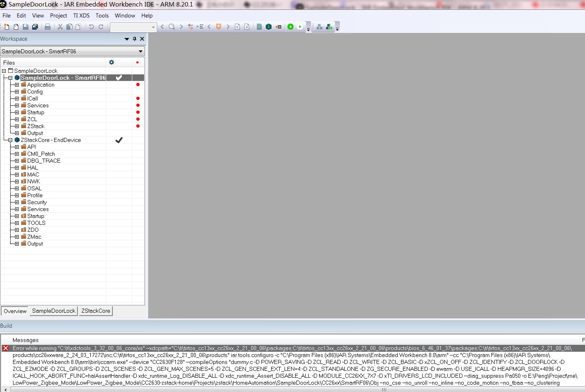Screen dimensions: 585x392
Task: Open the Replace tool icon
Action: coord(191,27)
